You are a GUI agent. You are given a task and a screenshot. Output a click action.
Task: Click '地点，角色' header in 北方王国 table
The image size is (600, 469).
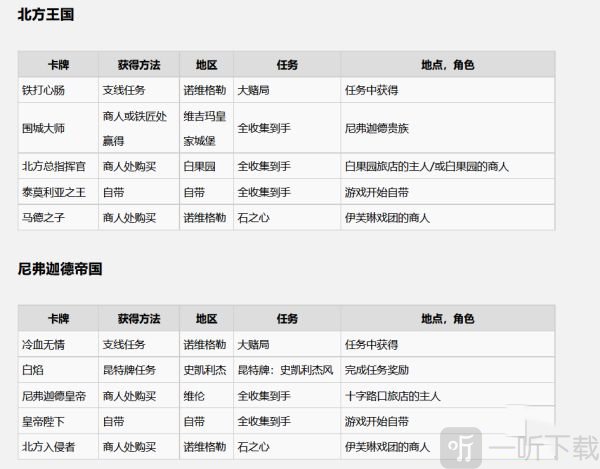coord(448,65)
